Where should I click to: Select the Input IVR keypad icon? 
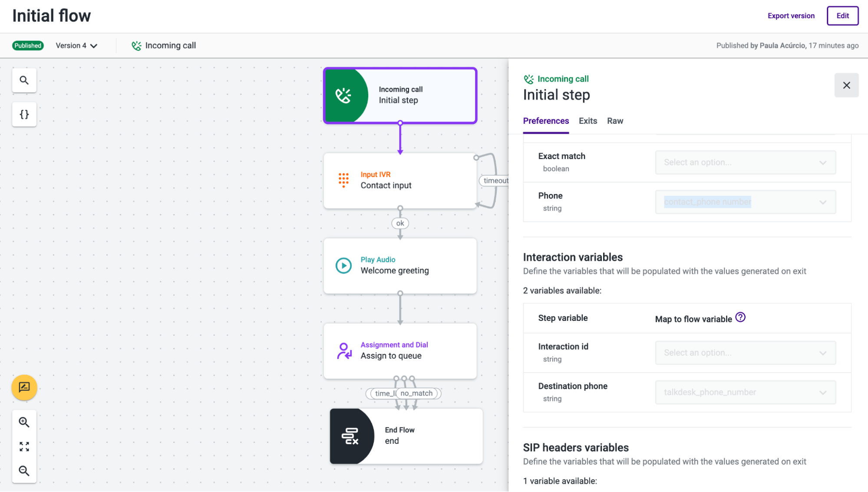pos(343,180)
